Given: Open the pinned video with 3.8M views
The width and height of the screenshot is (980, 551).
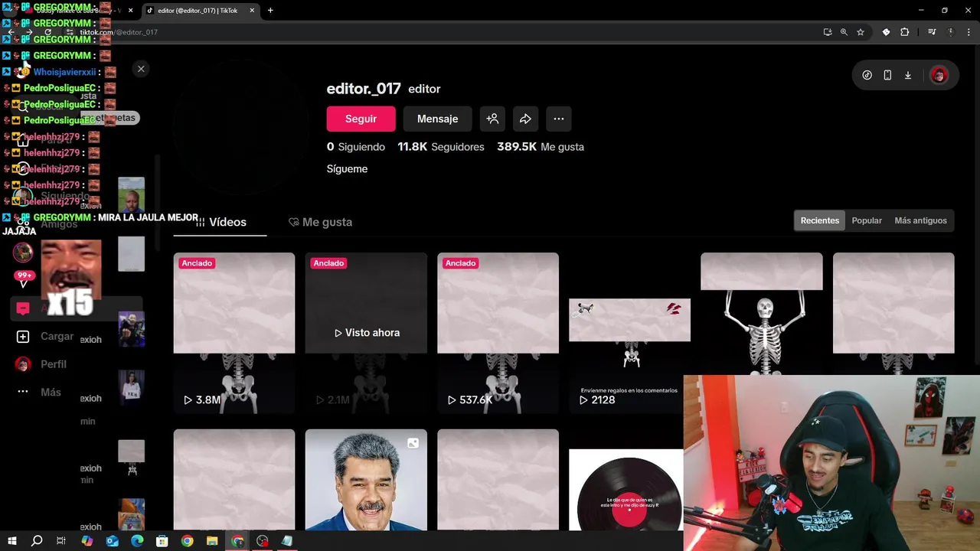Looking at the screenshot, I should click(234, 333).
